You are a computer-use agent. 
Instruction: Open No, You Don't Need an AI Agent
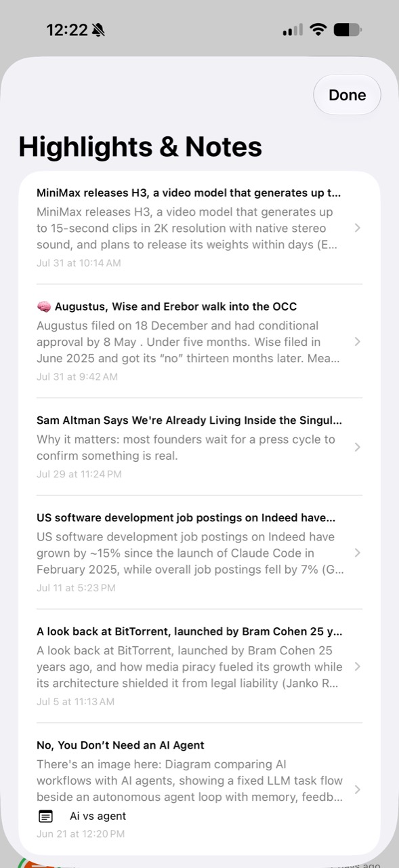point(199,789)
